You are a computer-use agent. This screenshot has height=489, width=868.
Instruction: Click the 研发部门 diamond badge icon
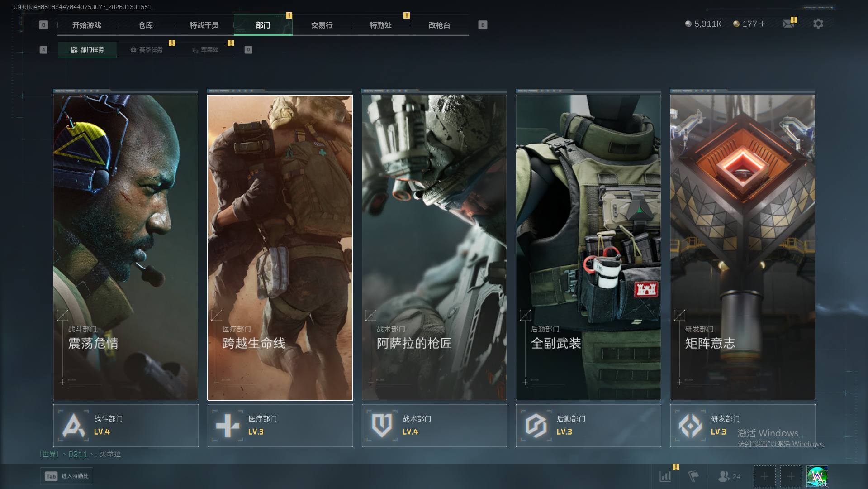691,426
